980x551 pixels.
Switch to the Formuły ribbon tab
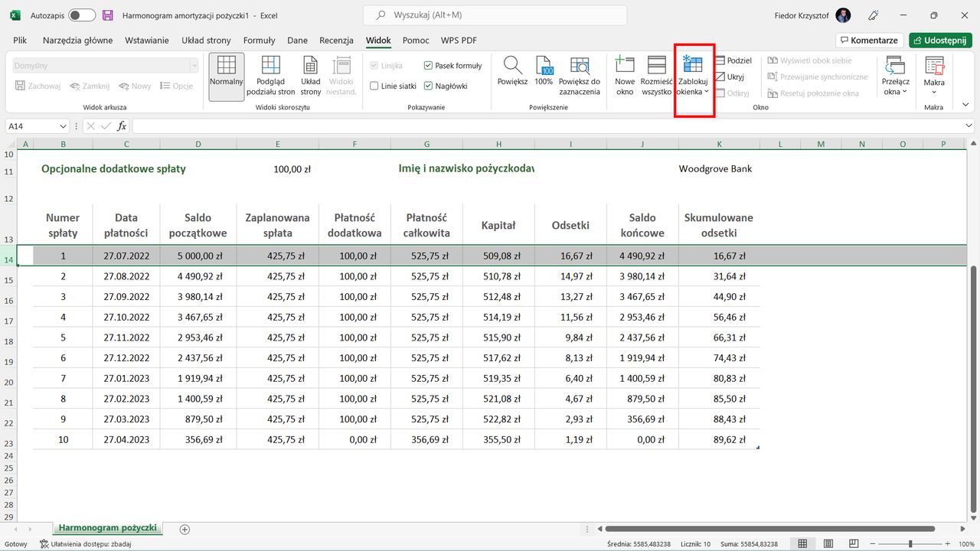pos(259,40)
